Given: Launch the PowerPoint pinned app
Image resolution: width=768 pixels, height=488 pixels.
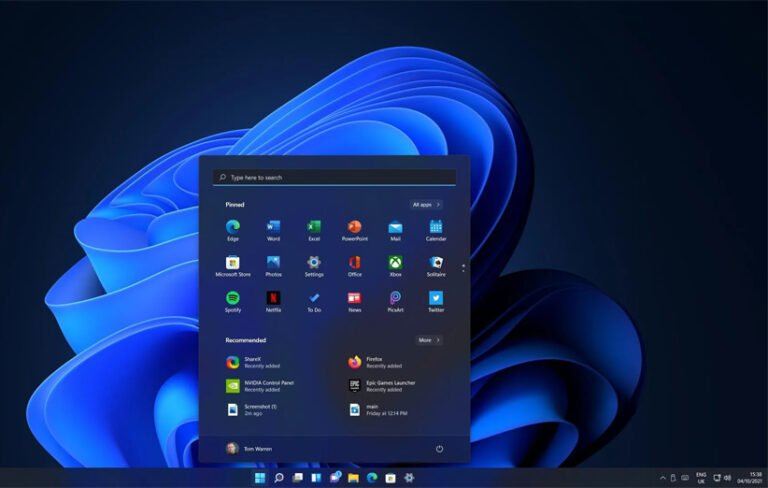Looking at the screenshot, I should pyautogui.click(x=354, y=227).
